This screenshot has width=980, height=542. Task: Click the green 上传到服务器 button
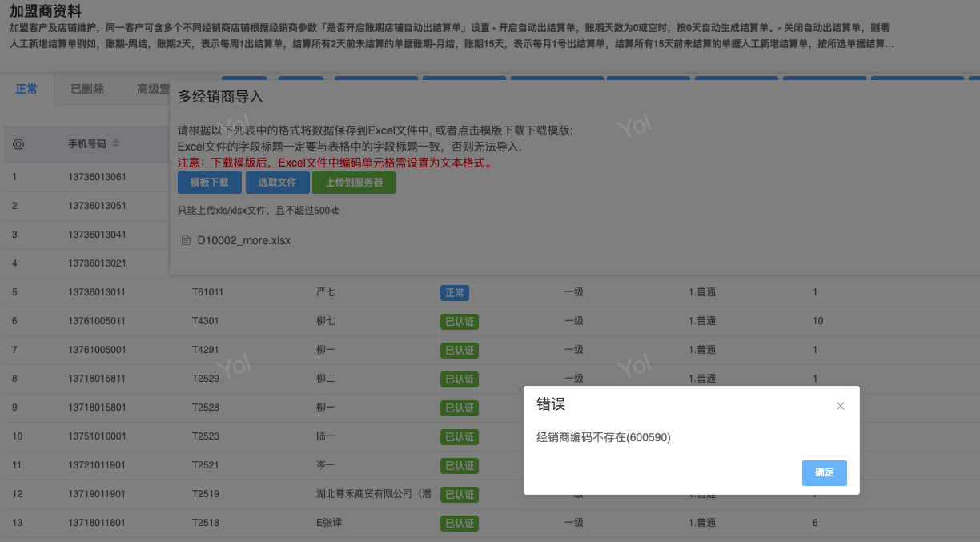[x=354, y=183]
